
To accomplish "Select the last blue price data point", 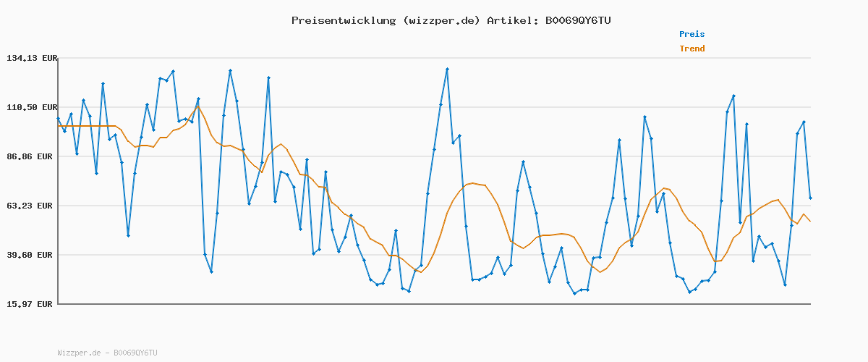I will point(810,198).
